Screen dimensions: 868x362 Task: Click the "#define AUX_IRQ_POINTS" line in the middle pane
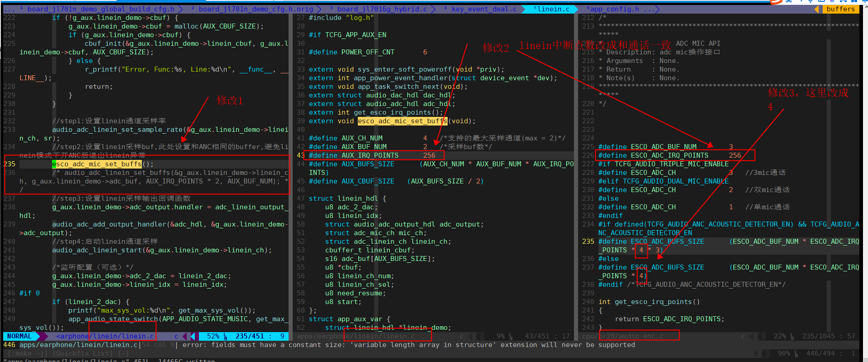pyautogui.click(x=372, y=155)
